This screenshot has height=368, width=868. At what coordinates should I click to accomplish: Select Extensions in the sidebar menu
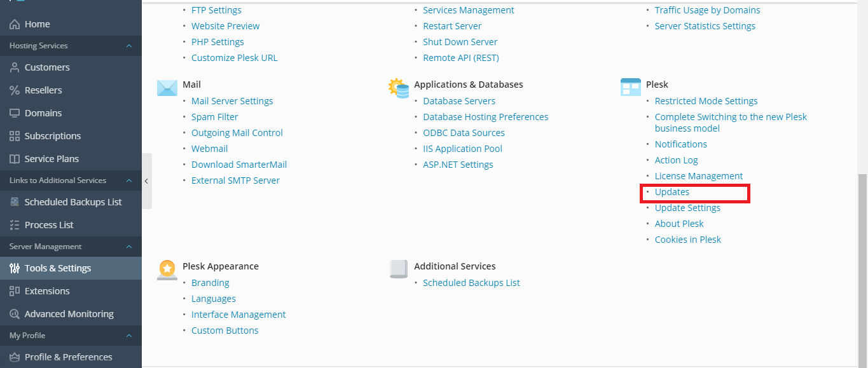coord(71,291)
